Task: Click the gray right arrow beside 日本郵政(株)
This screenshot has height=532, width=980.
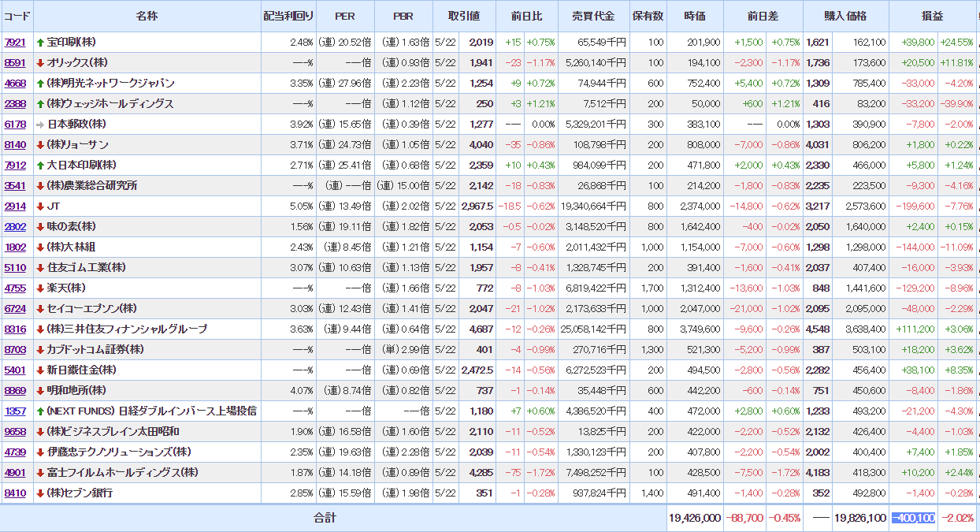Action: tap(40, 125)
